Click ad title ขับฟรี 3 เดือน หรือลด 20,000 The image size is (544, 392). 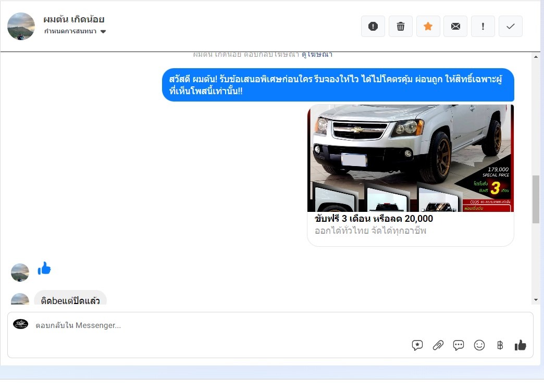(374, 219)
